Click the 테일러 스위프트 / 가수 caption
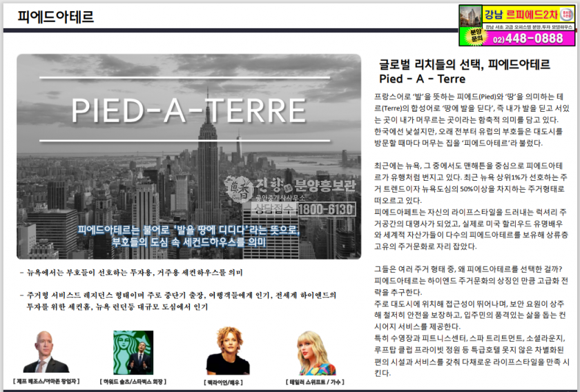 pyautogui.click(x=316, y=381)
